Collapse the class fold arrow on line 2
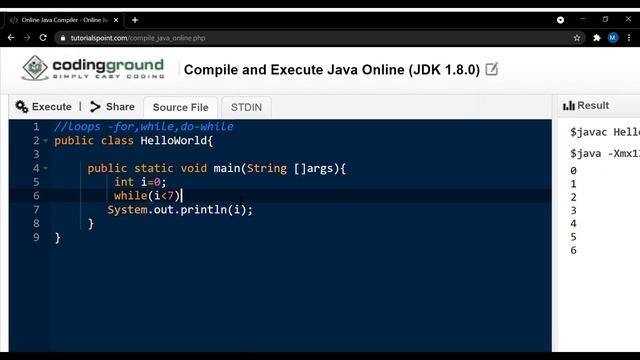 click(x=45, y=140)
